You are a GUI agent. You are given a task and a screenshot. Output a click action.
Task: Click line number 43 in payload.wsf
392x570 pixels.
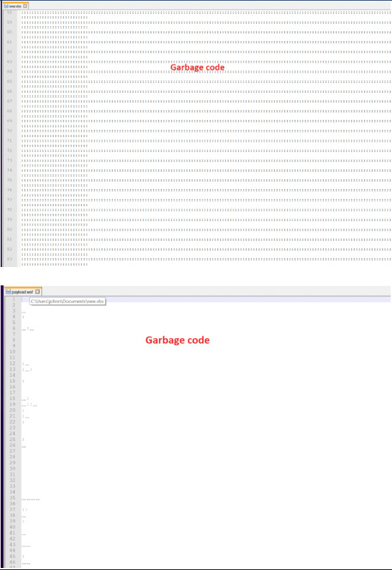tap(12, 544)
